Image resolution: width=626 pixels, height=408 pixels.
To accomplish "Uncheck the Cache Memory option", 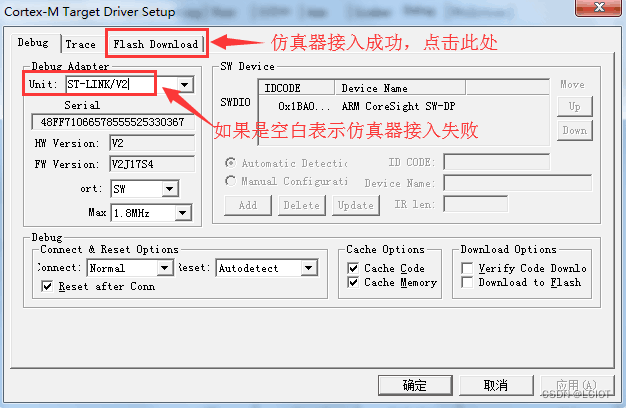I will click(353, 283).
